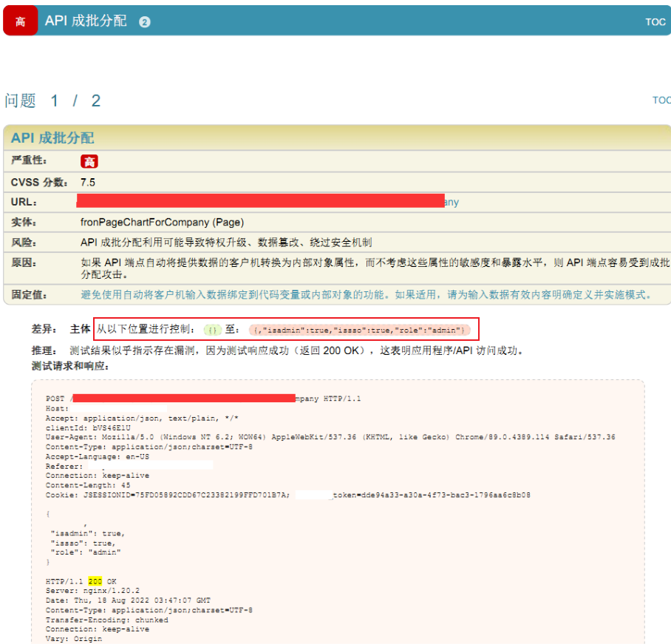Click the 原因 explanation text

375,268
